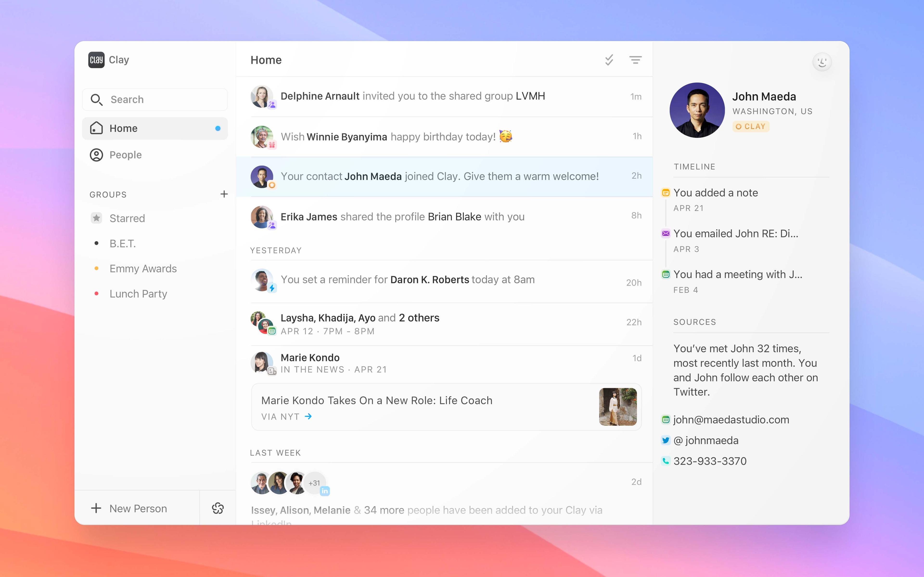Click the search magnifier in the sidebar

[96, 99]
